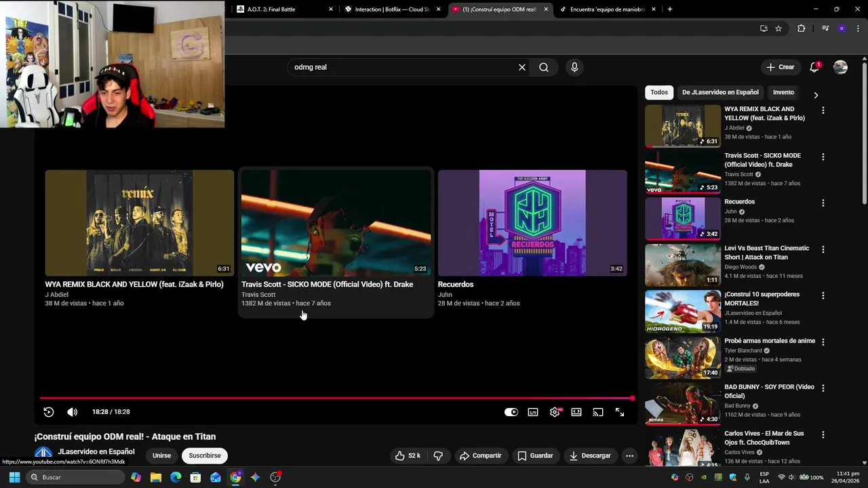This screenshot has width=868, height=488.
Task: Select the Invento filter chip
Action: click(x=783, y=92)
